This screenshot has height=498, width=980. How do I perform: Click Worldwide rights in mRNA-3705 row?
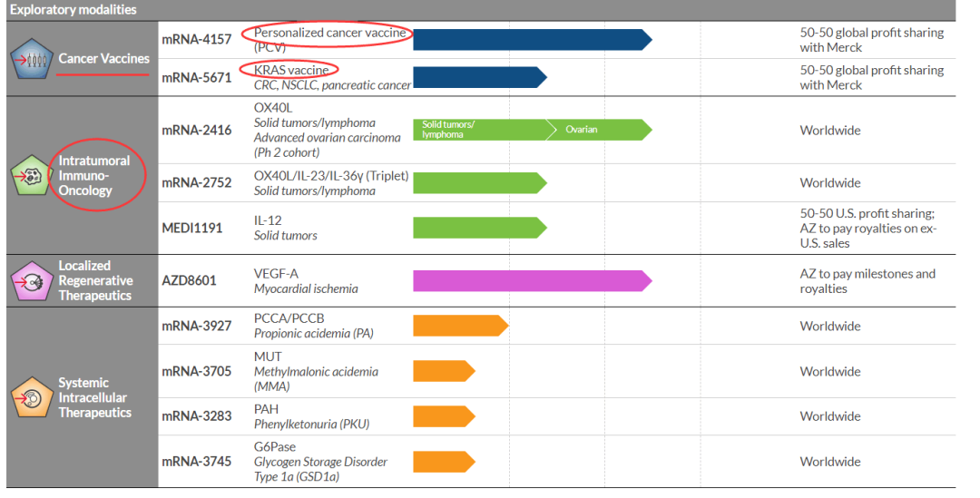coord(830,371)
